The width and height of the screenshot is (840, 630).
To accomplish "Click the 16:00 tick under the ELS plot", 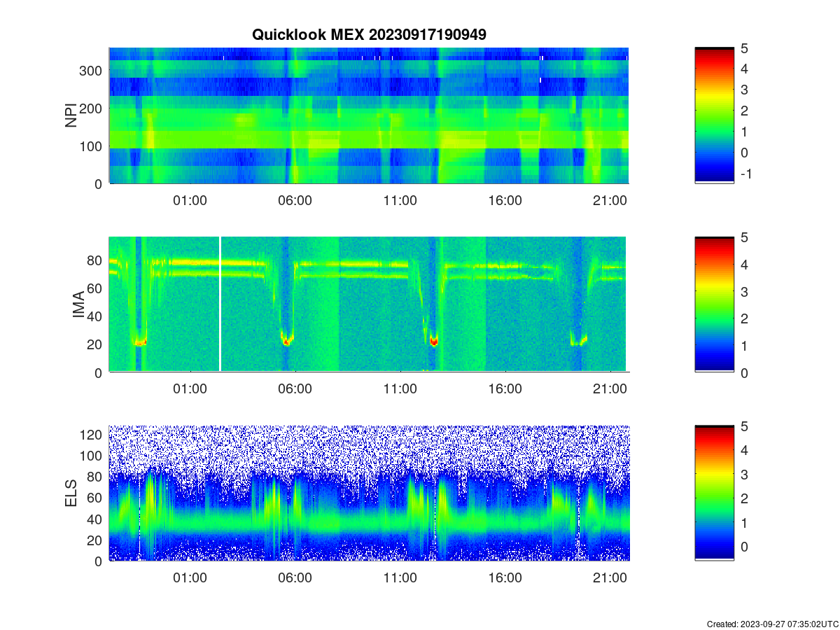I will coord(505,578).
